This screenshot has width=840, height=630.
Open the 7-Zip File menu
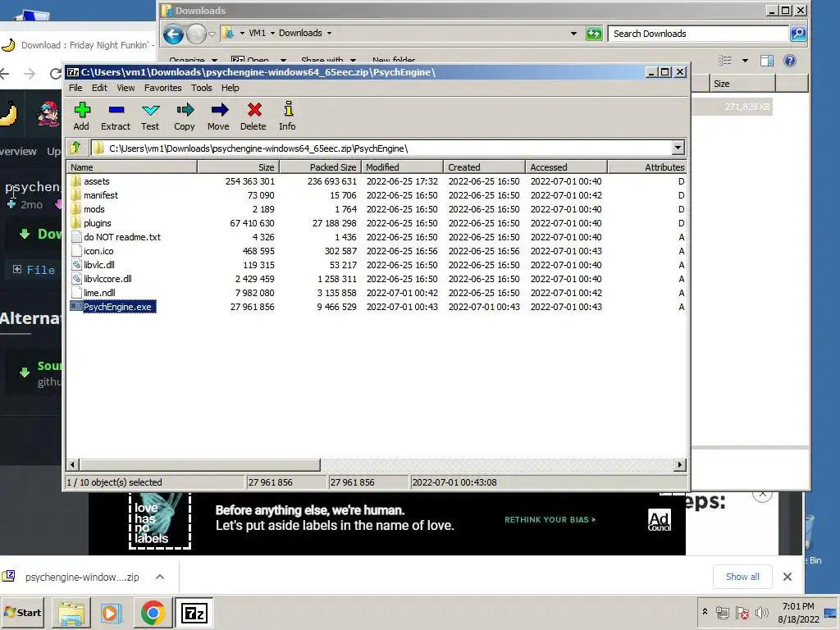pyautogui.click(x=75, y=88)
